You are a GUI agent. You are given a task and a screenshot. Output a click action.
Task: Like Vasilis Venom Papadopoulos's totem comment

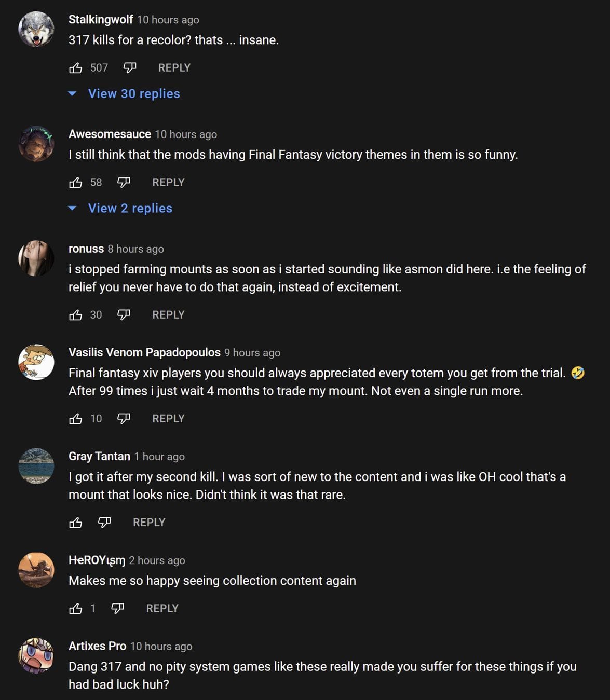76,419
